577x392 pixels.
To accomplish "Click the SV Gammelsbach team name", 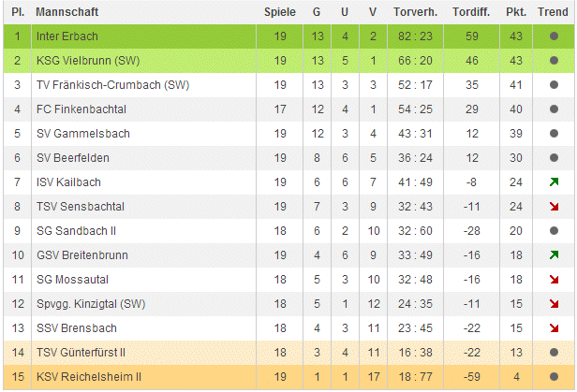I will click(83, 134).
